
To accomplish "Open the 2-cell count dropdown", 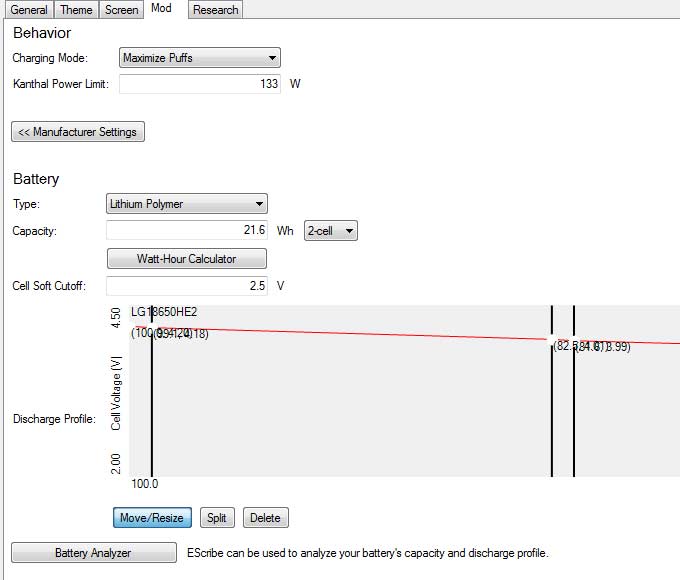I will click(x=330, y=231).
